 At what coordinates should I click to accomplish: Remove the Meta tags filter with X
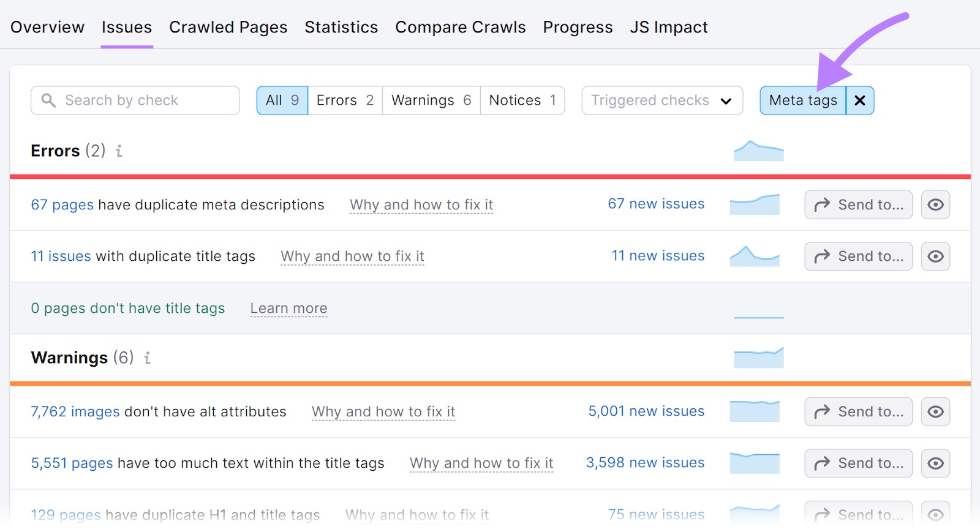click(x=860, y=100)
